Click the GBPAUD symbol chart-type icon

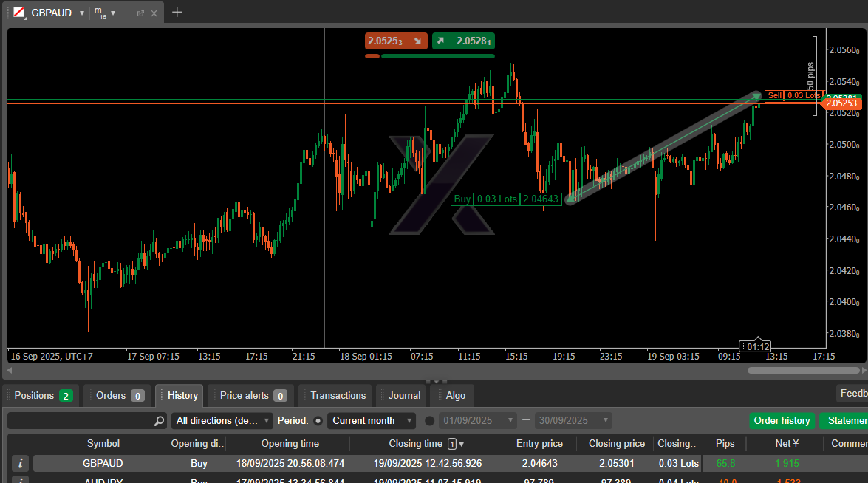point(18,13)
